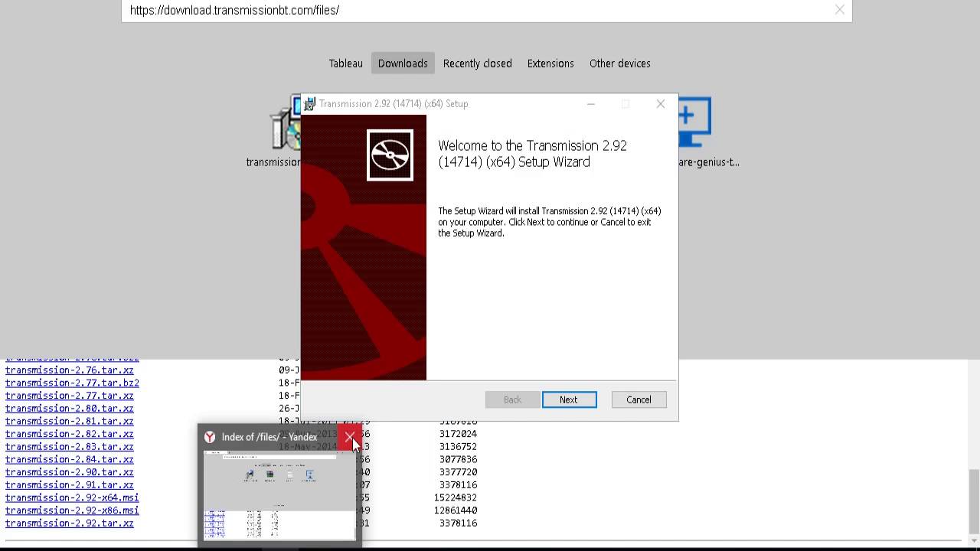Image resolution: width=980 pixels, height=551 pixels.
Task: Click the Welcome to Transmission Setup Wizard heading
Action: [533, 154]
